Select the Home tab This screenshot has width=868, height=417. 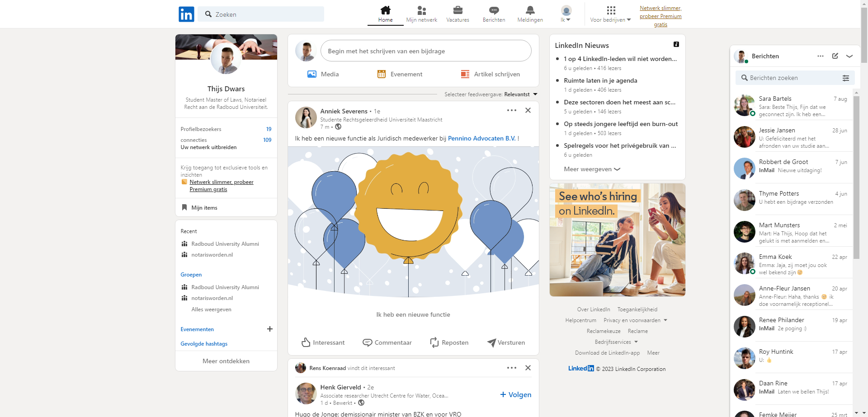pos(385,14)
